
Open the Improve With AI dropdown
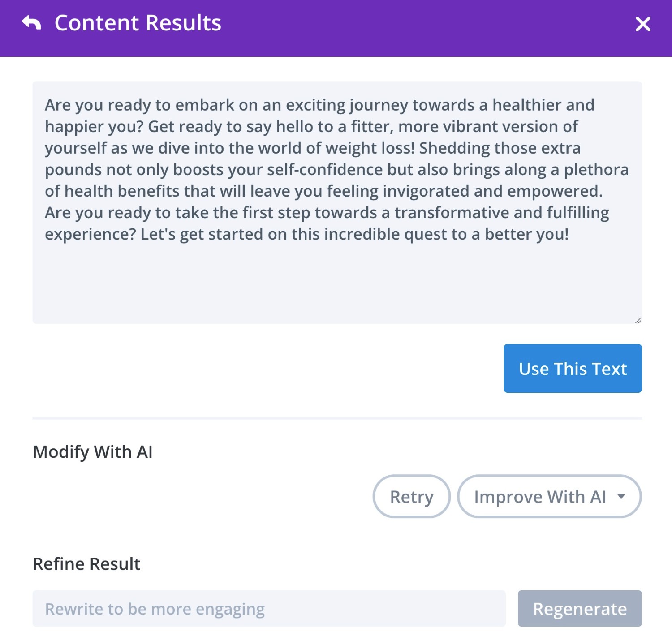click(x=549, y=496)
